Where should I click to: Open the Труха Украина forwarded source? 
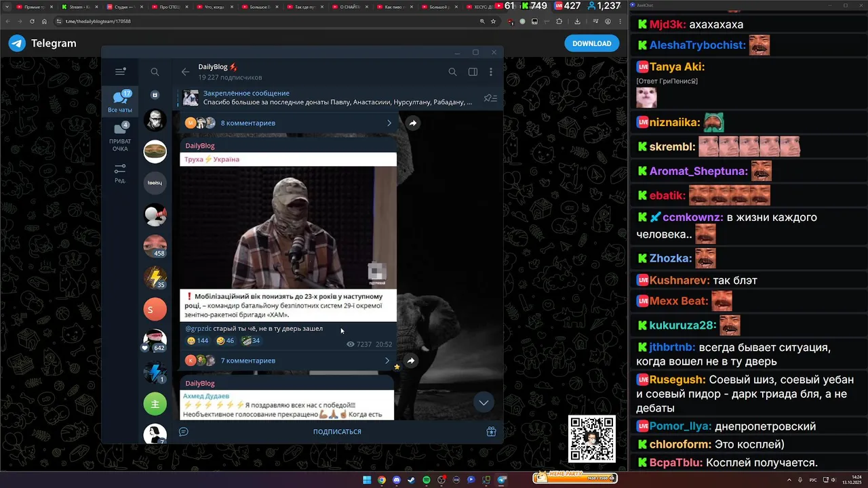click(x=212, y=159)
